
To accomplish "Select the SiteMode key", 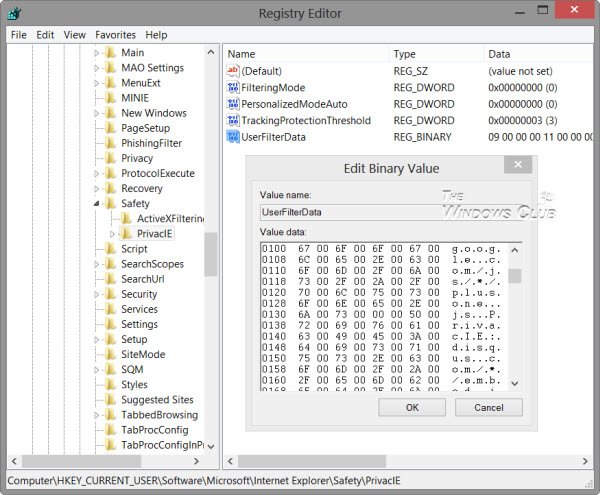I will point(143,355).
